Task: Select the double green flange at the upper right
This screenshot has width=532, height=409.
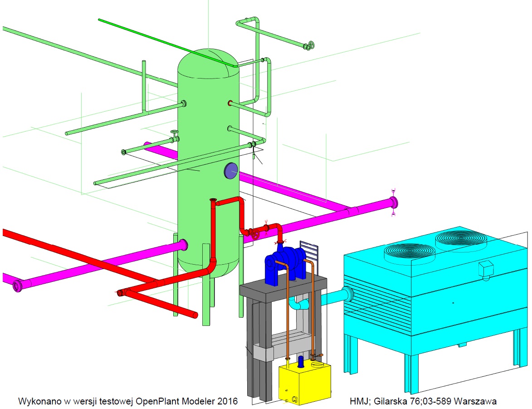Action: [309, 45]
